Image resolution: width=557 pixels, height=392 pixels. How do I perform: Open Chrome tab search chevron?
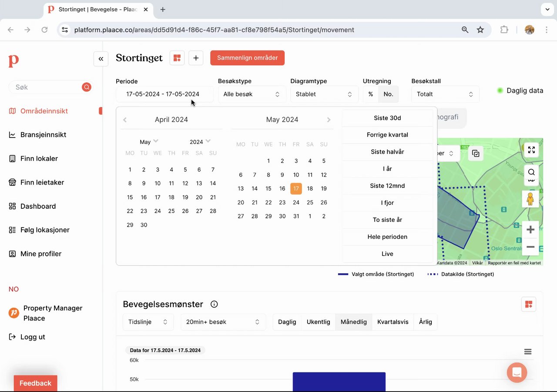click(547, 9)
